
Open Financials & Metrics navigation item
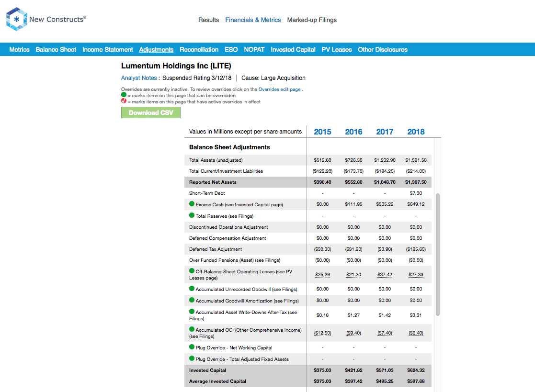(x=253, y=20)
